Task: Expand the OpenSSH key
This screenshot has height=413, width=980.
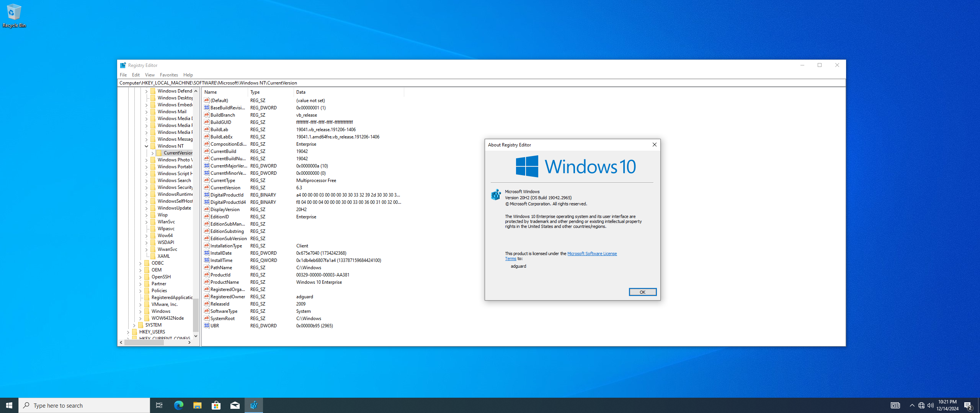Action: tap(140, 277)
